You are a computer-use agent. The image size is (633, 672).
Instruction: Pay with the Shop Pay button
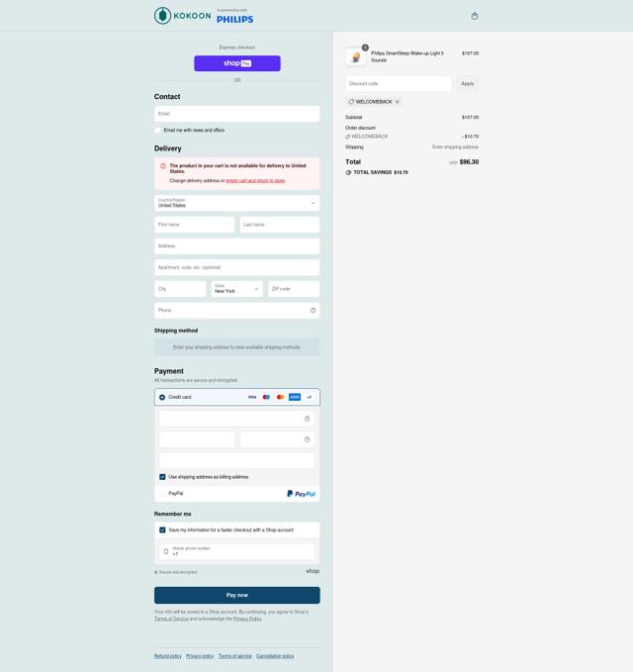(237, 63)
